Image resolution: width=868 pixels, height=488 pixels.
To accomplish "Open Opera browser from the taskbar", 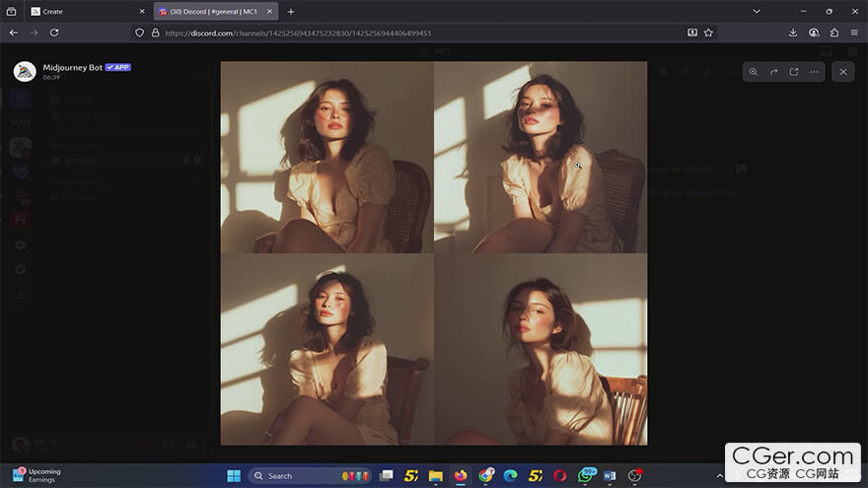I will coord(559,476).
